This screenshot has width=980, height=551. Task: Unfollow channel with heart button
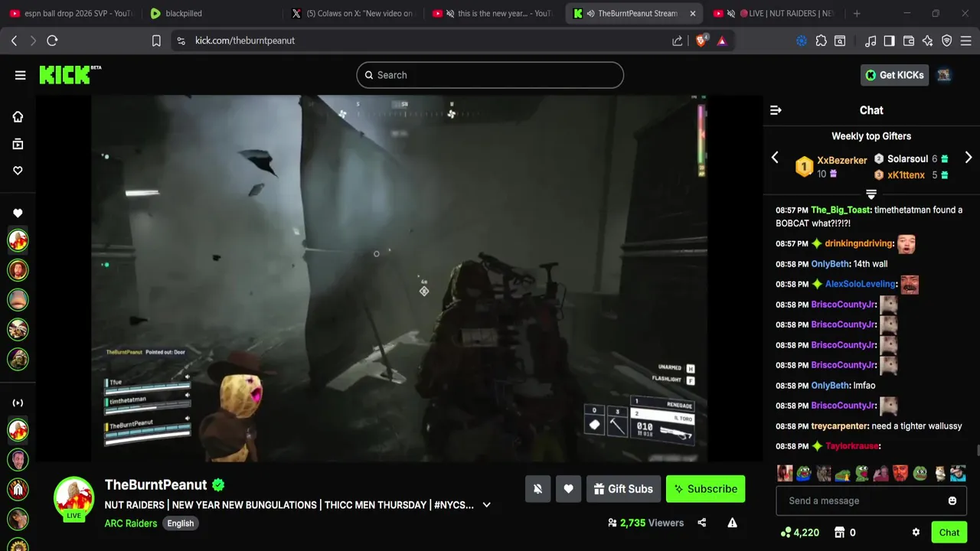(x=568, y=489)
